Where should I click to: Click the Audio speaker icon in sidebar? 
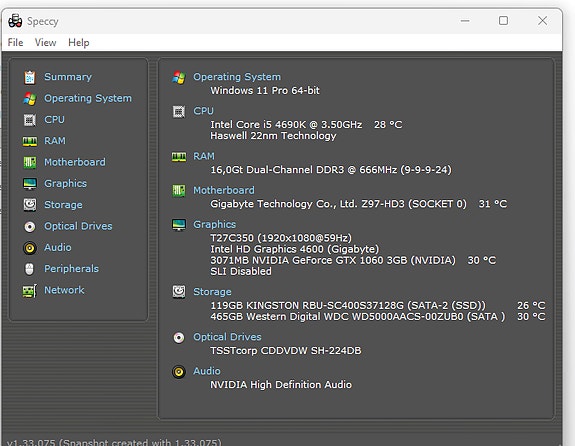click(30, 248)
